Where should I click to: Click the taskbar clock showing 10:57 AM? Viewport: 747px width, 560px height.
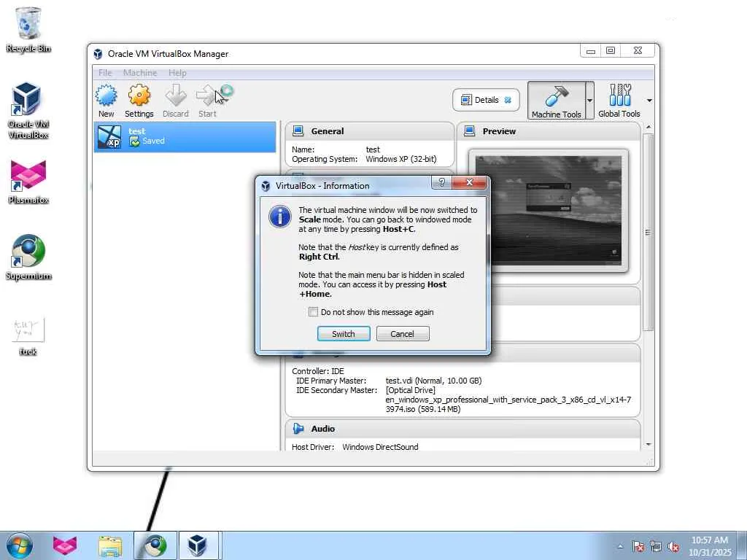(710, 546)
